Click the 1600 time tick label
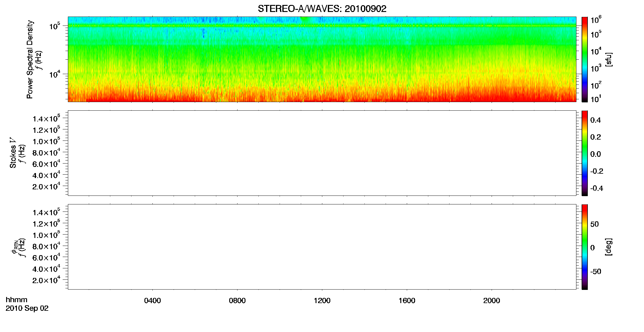 [x=407, y=301]
